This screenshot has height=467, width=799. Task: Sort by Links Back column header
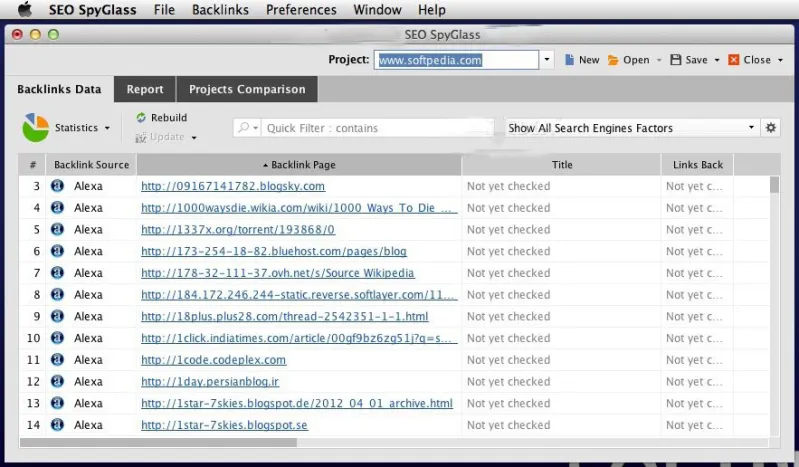(698, 165)
